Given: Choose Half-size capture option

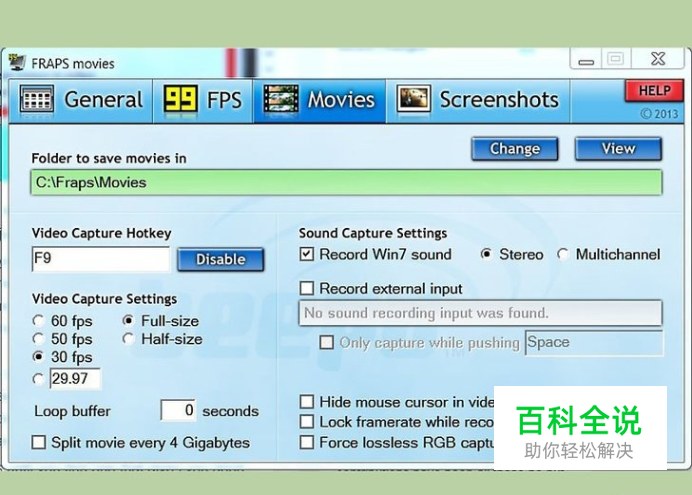Looking at the screenshot, I should click(128, 339).
